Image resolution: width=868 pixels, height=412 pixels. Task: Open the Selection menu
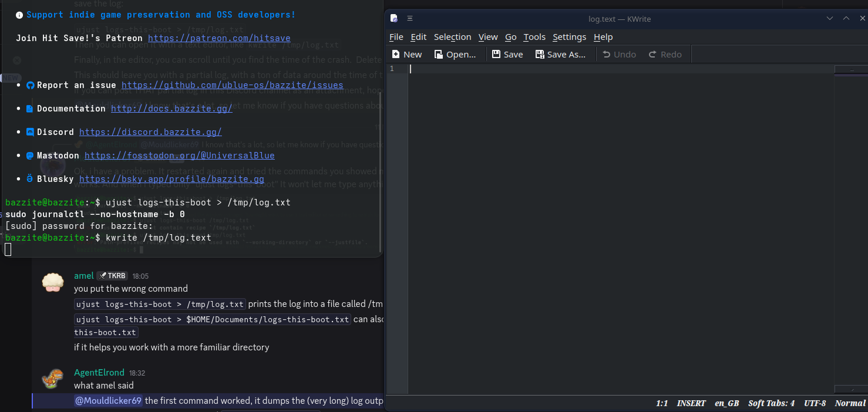(x=452, y=37)
